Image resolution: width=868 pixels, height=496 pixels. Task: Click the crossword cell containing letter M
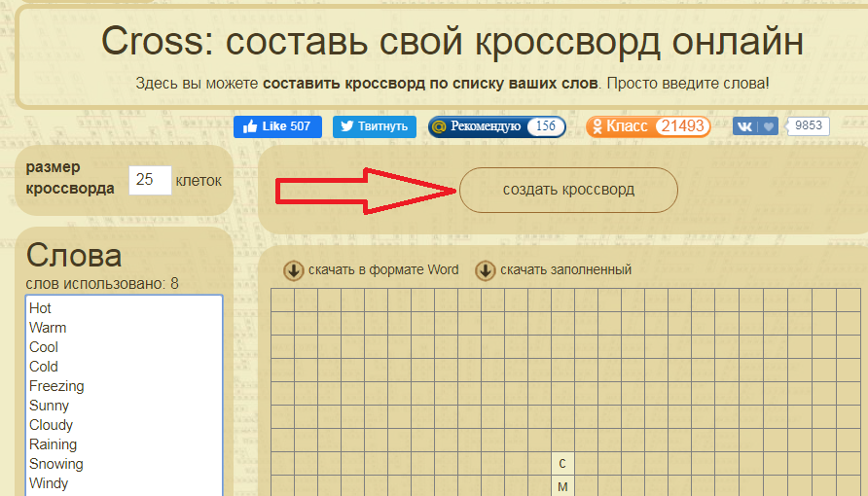click(562, 486)
